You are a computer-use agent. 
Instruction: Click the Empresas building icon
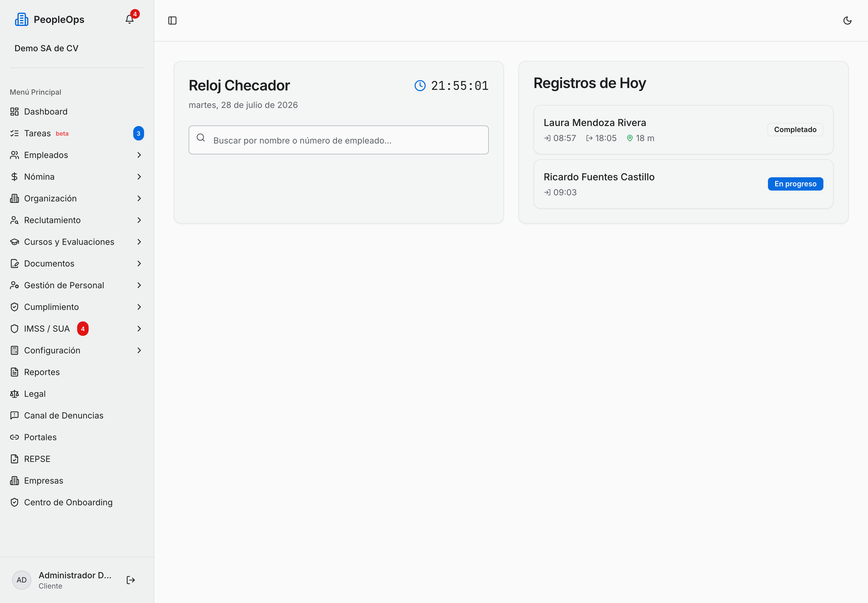pos(14,481)
